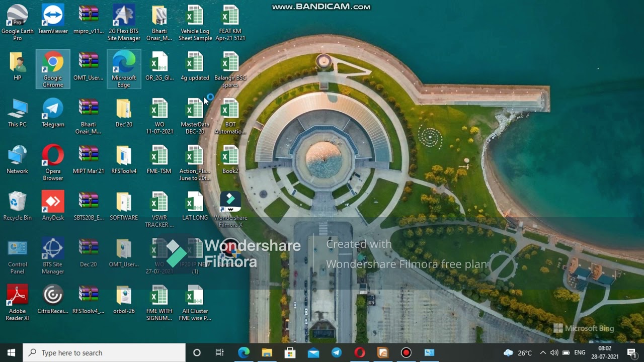Open Microsoft Edge from the taskbar

tap(244, 352)
